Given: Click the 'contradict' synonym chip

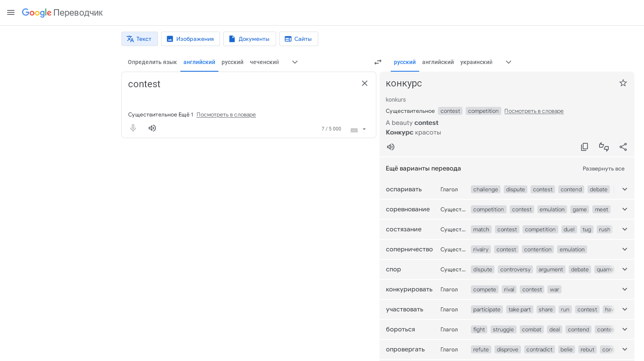Looking at the screenshot, I should 539,349.
